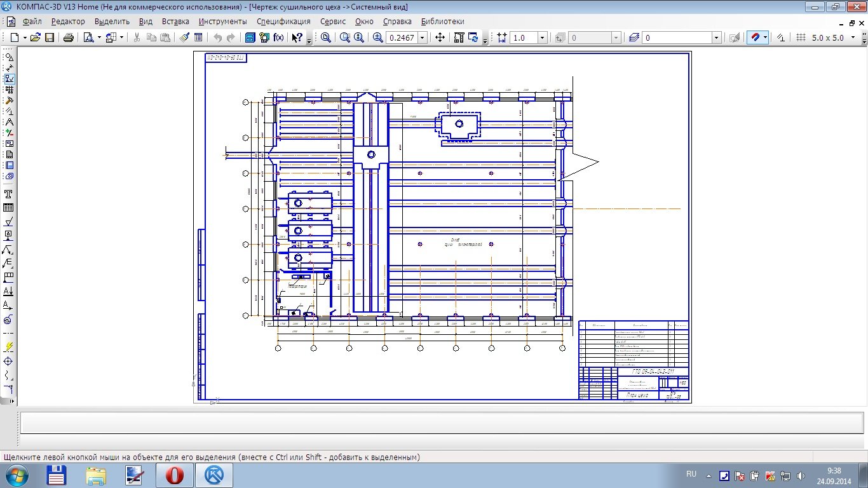
Task: Open the Спецификация menu
Action: 283,21
